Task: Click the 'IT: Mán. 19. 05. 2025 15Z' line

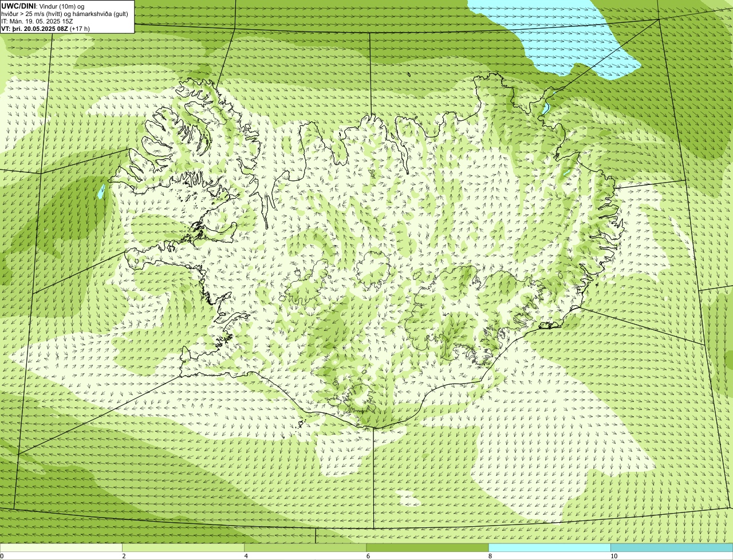Action: (37, 21)
